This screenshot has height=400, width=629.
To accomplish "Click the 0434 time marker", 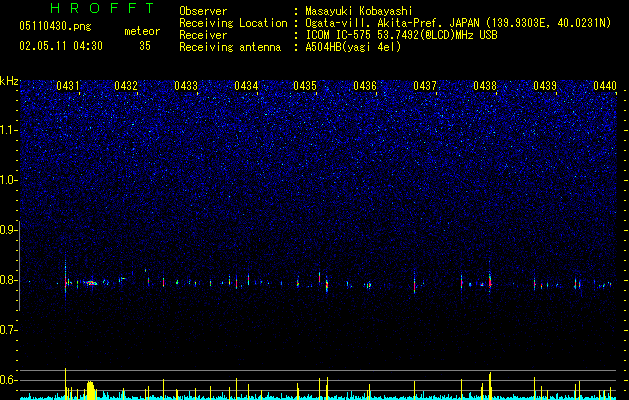I will (246, 86).
